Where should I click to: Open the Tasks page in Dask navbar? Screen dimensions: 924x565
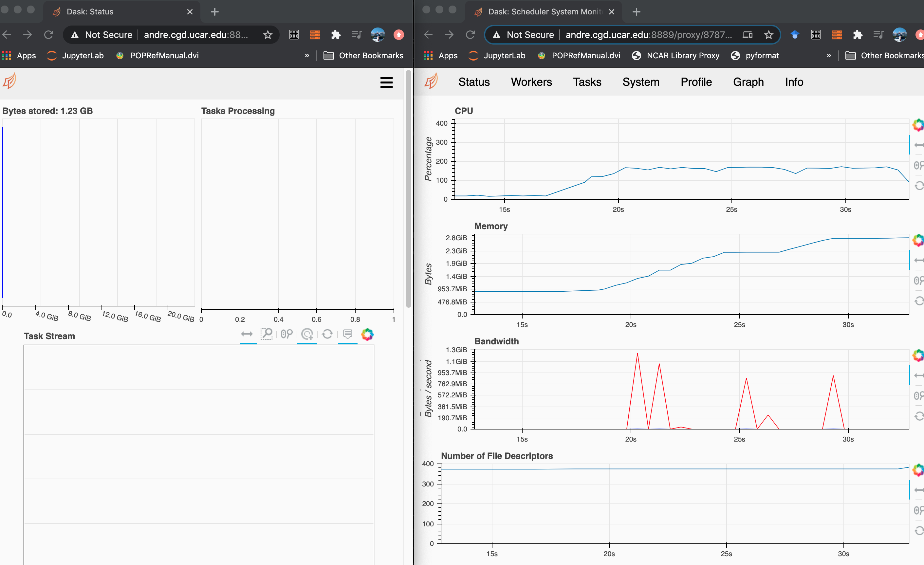587,82
